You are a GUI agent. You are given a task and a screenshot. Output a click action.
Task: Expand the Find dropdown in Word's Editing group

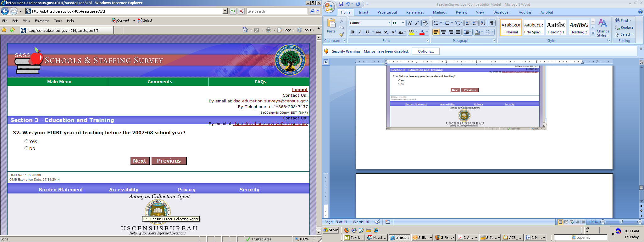pos(630,20)
